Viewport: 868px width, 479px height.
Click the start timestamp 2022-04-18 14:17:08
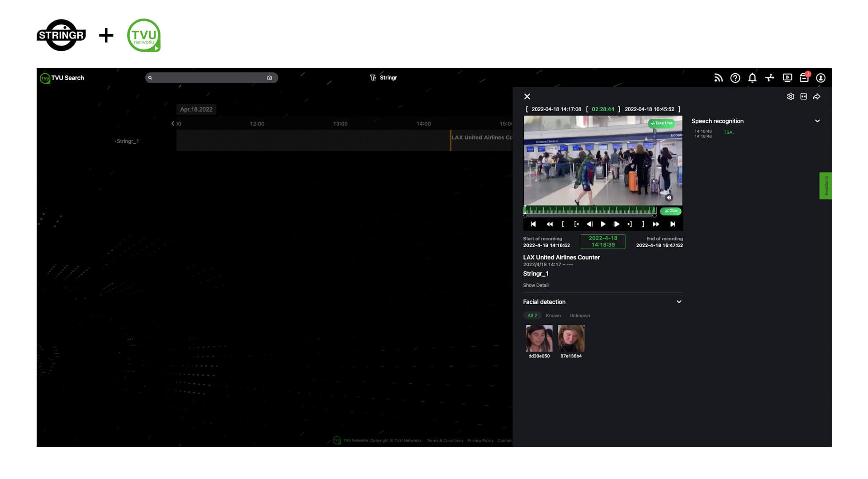pos(556,109)
